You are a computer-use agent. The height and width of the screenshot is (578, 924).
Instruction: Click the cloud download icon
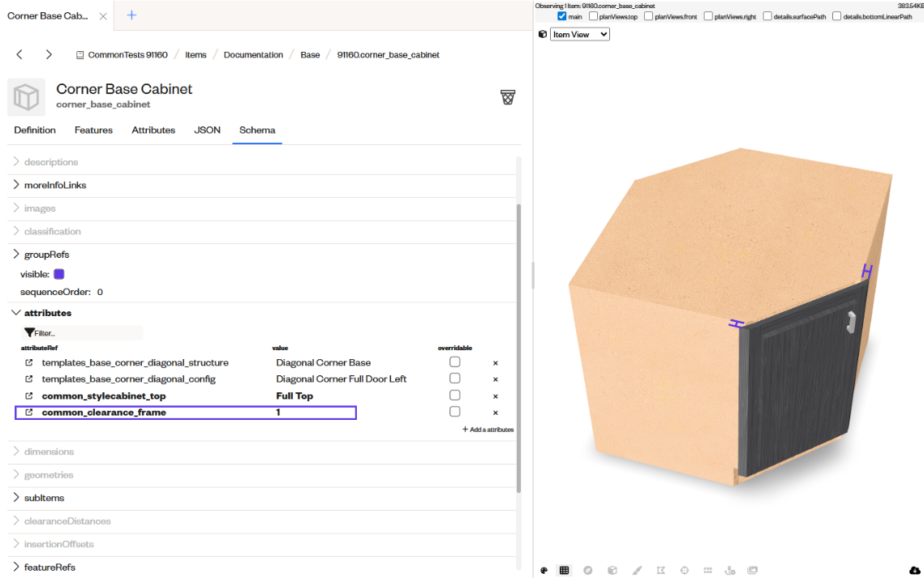click(x=914, y=571)
